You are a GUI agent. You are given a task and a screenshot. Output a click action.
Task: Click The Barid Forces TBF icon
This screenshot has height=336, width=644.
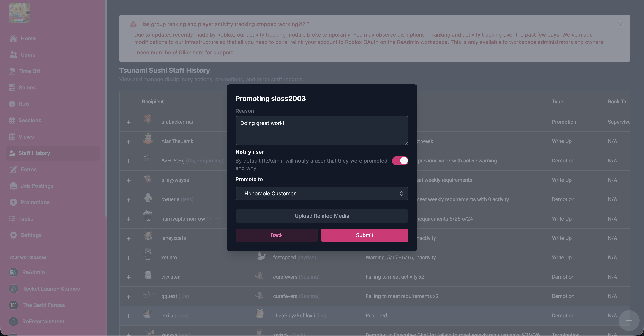coord(13,305)
